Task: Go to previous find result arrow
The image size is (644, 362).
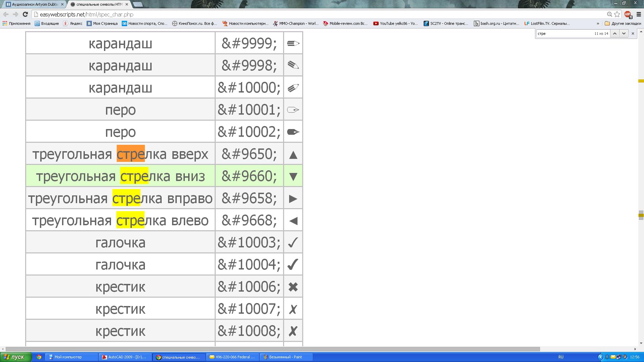Action: pyautogui.click(x=614, y=34)
